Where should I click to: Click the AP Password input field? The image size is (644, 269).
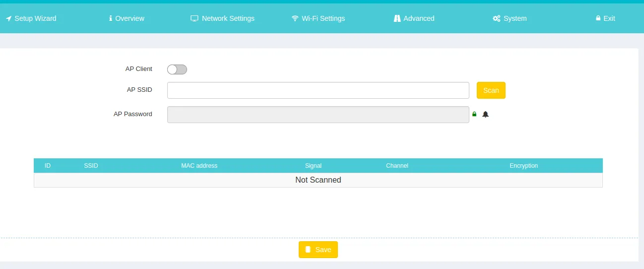point(318,114)
